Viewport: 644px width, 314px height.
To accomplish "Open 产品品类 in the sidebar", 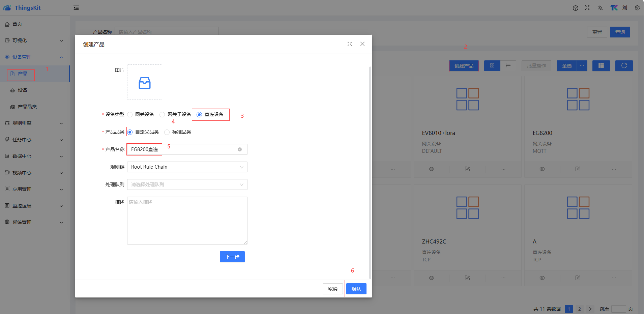I will (27, 107).
